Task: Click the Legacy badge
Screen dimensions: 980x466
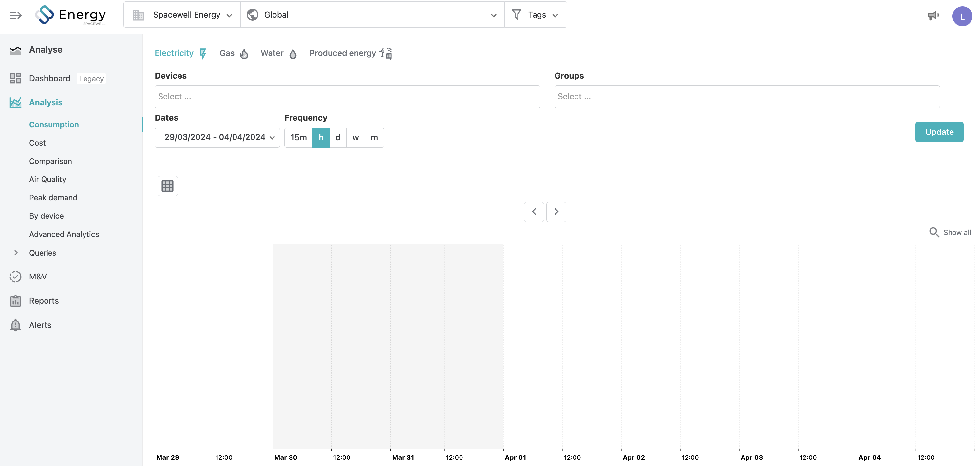Action: [91, 79]
